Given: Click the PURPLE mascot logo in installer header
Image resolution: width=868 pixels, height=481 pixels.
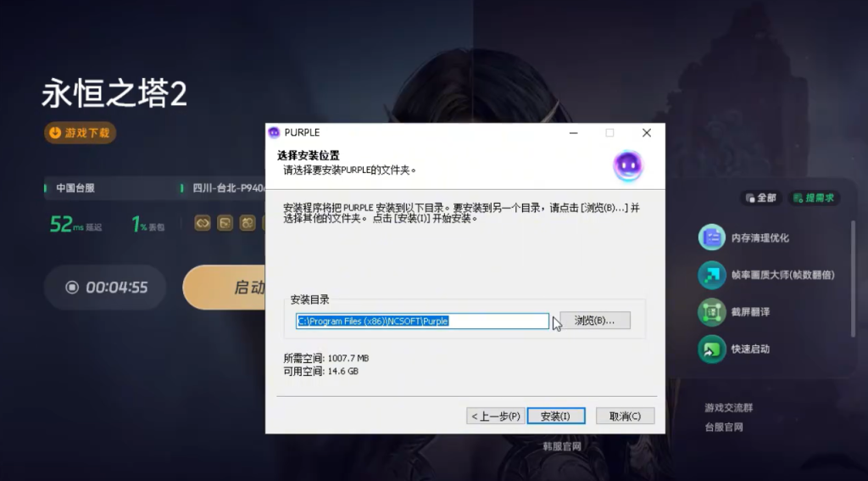Looking at the screenshot, I should [628, 165].
